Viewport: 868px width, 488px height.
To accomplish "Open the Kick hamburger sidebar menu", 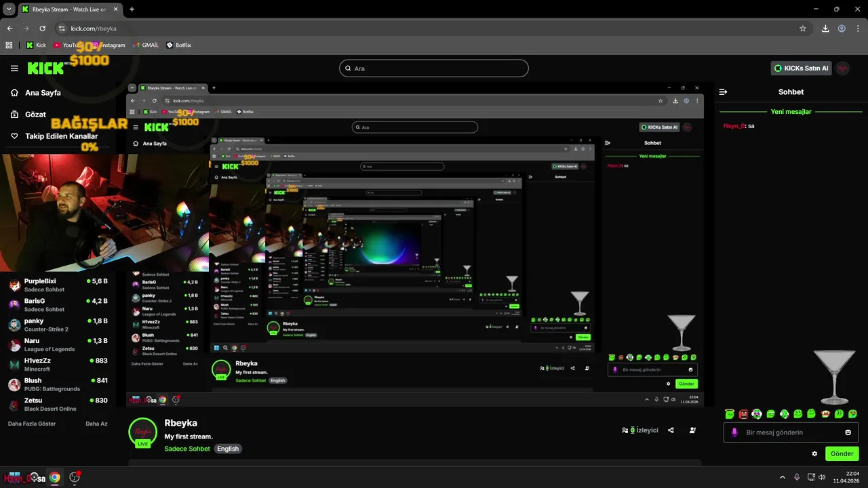I will point(14,68).
